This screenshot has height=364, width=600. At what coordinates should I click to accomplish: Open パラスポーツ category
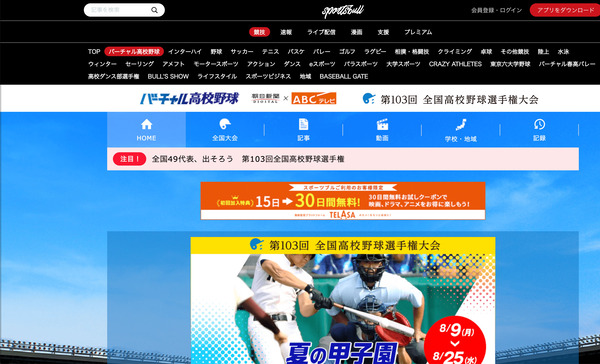click(x=360, y=64)
